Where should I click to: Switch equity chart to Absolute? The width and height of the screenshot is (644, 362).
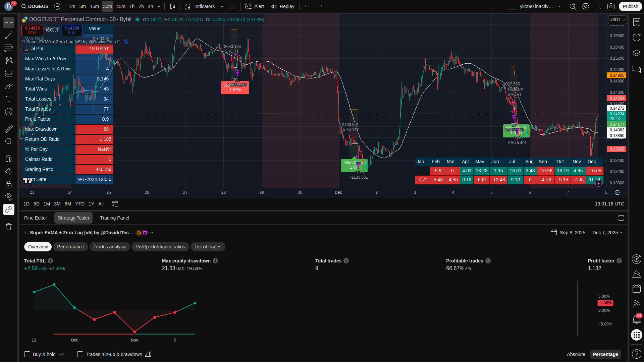point(576,354)
